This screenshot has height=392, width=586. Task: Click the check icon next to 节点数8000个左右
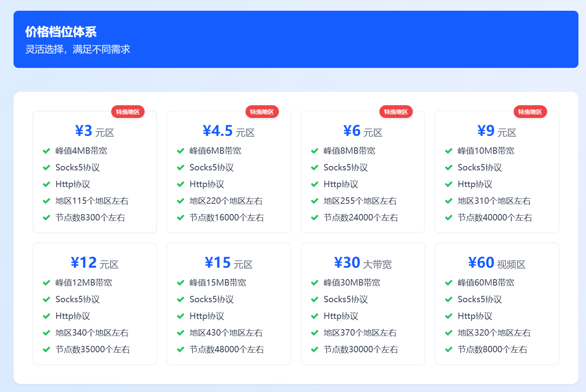coord(449,350)
